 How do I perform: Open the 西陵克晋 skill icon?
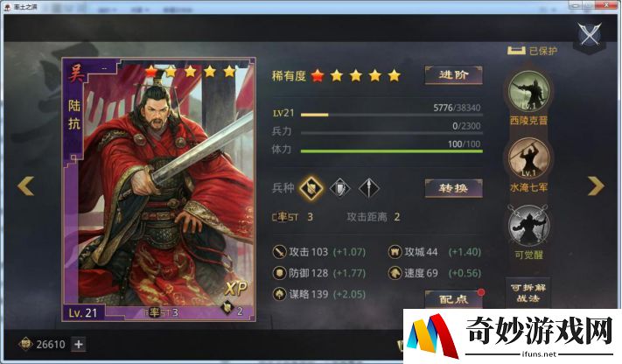pos(528,92)
